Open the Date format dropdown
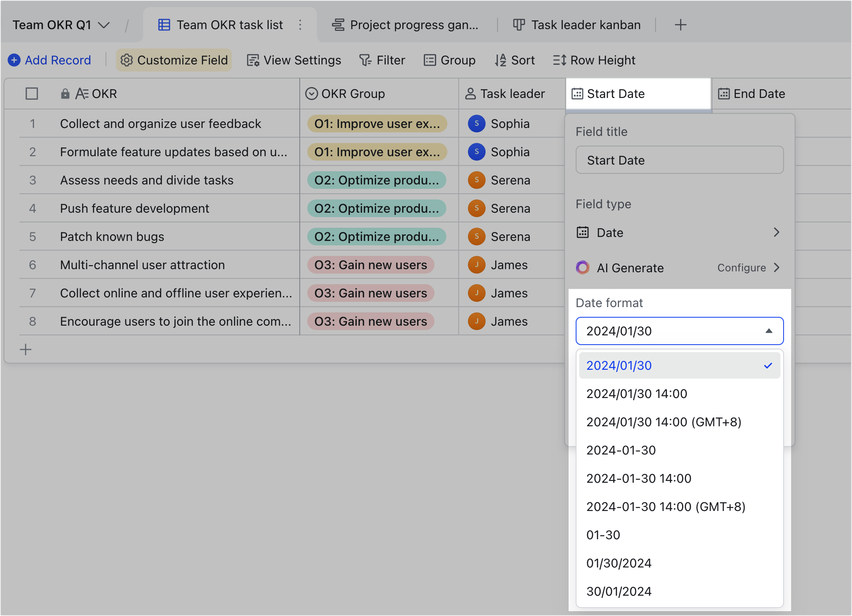Image resolution: width=852 pixels, height=616 pixels. 680,331
